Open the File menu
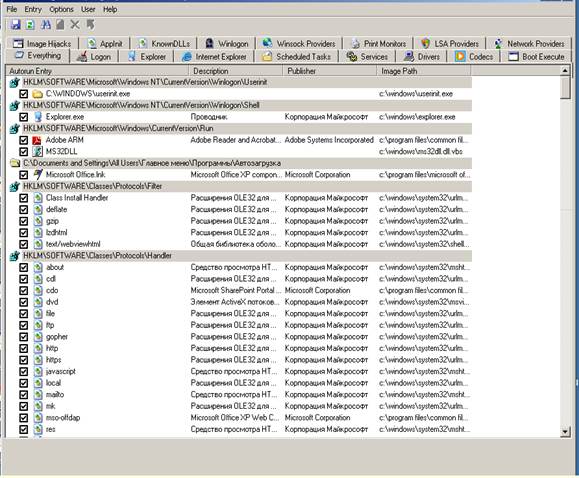This screenshot has height=478, width=579. tap(12, 9)
